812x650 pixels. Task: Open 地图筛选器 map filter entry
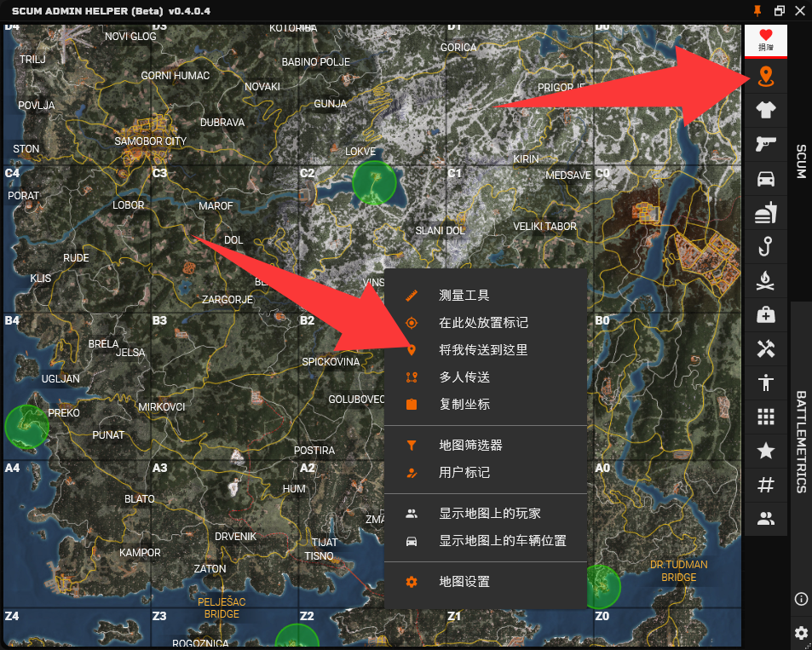pos(485,445)
